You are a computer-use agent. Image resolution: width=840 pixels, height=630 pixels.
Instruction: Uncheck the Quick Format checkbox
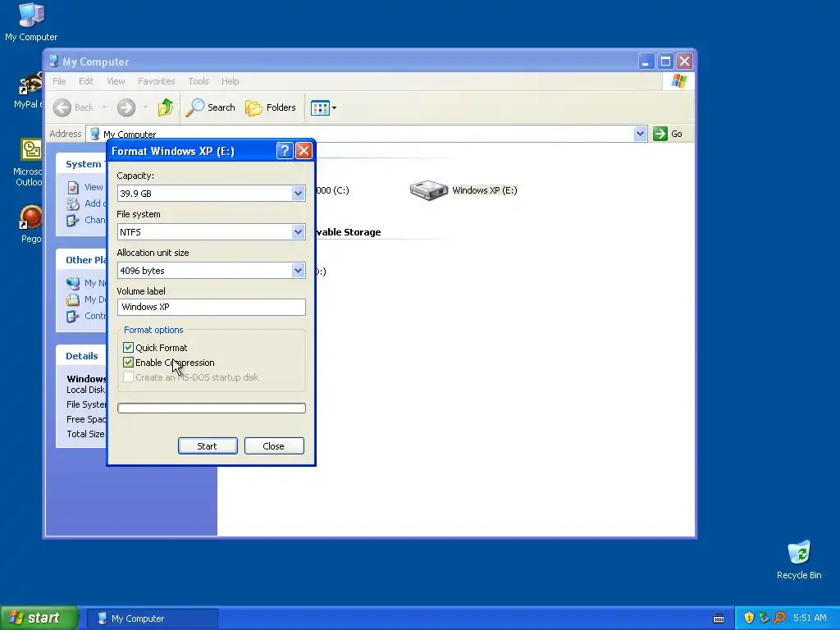pyautogui.click(x=128, y=348)
